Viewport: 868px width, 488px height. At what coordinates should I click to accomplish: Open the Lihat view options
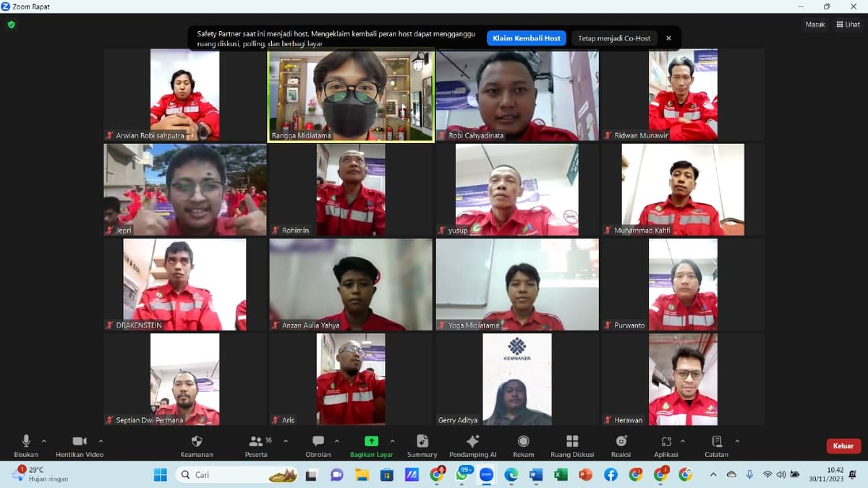[848, 25]
